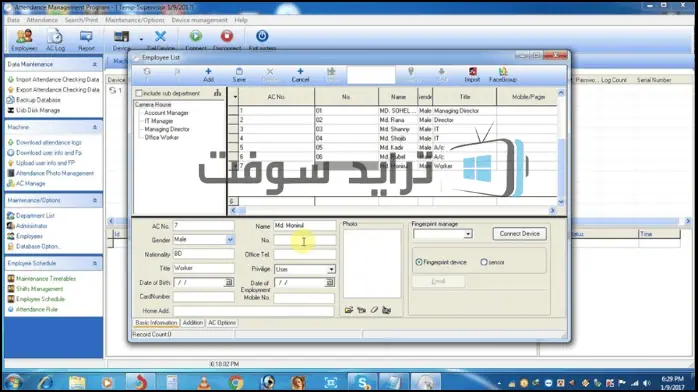
Task: Select Account Manager in department tree
Action: (x=166, y=113)
